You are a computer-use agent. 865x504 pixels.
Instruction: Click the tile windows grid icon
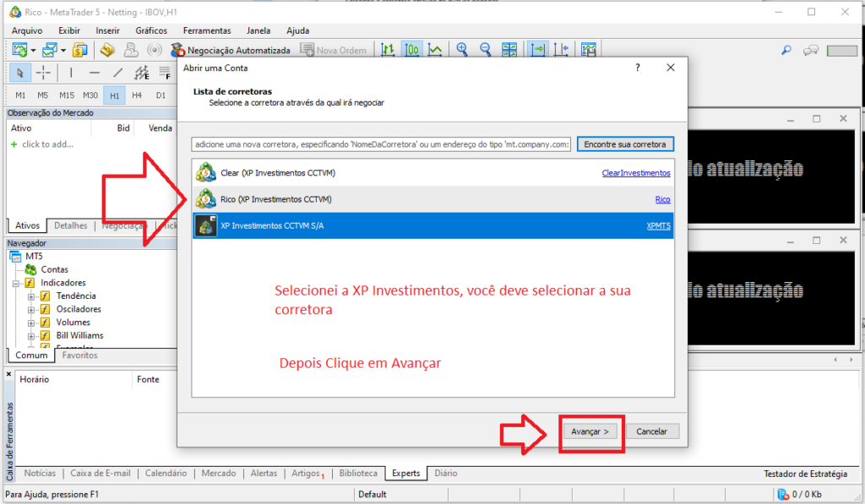509,50
